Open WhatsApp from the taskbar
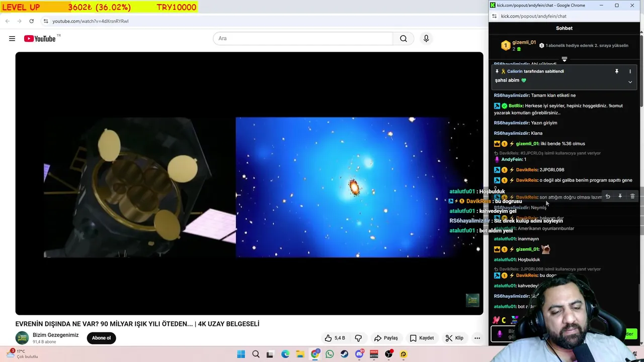644x362 pixels. click(330, 354)
